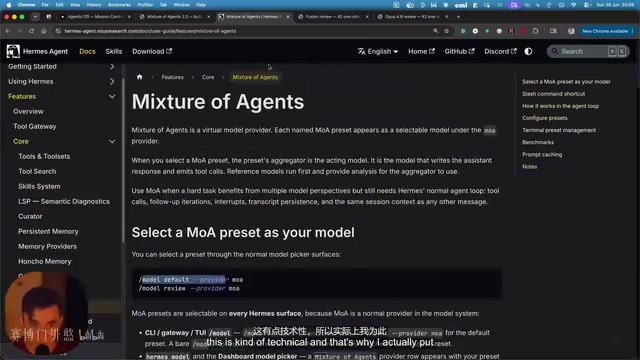Click the Features breadcrumb

pyautogui.click(x=172, y=77)
